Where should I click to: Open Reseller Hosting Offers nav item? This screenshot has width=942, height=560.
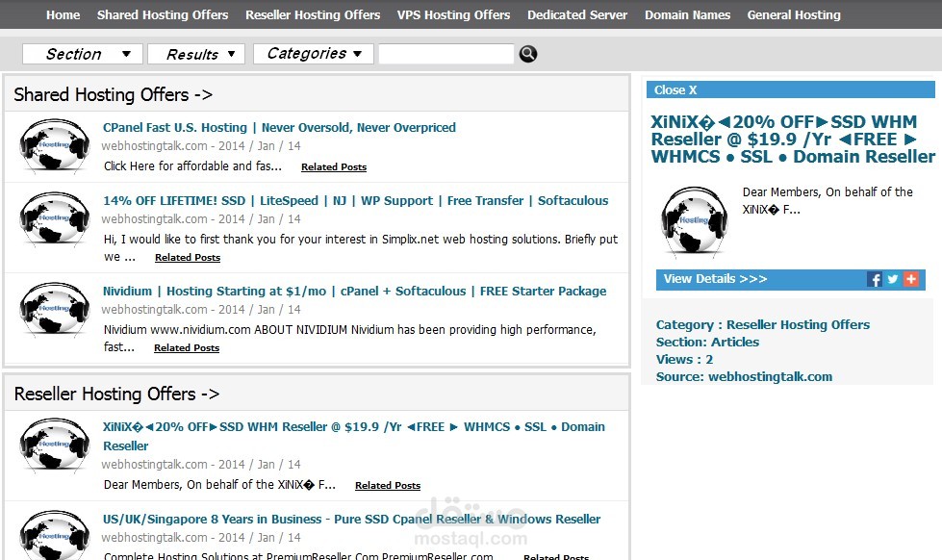tap(313, 15)
